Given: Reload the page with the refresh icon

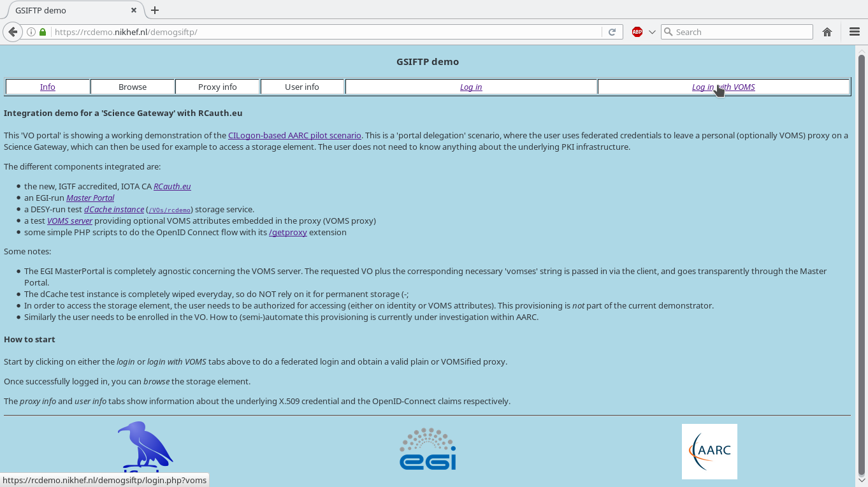Looking at the screenshot, I should (x=612, y=32).
